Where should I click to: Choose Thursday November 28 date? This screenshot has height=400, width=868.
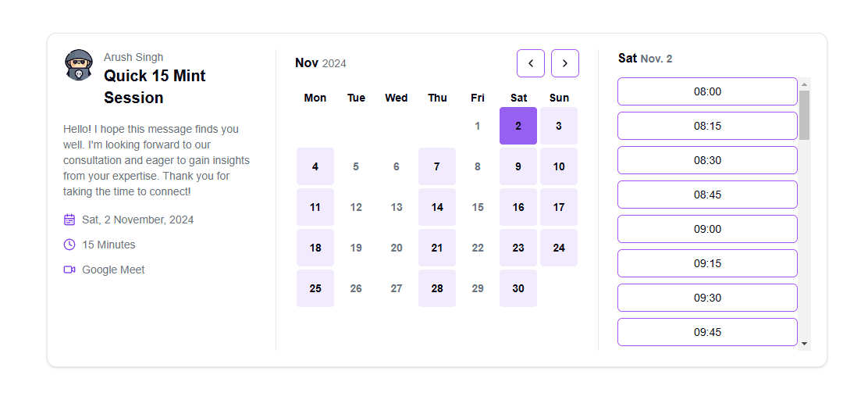click(437, 288)
